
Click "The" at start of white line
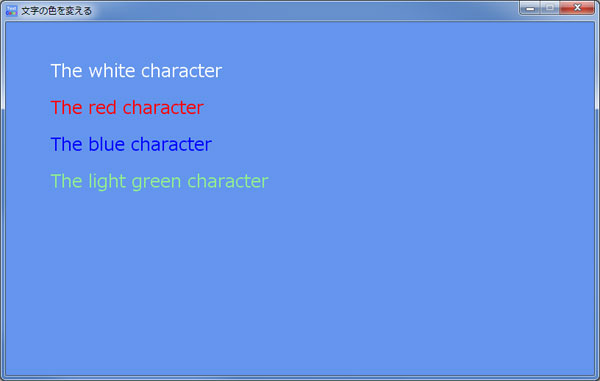[66, 71]
